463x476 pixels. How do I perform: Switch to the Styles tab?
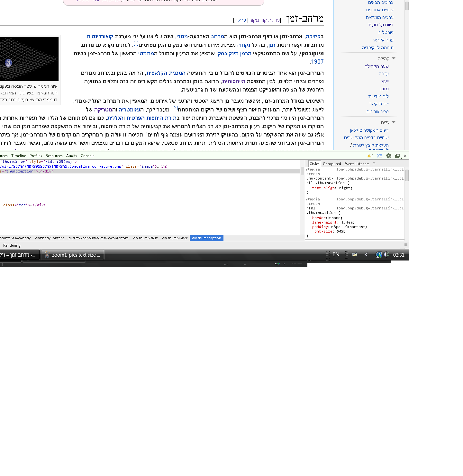pyautogui.click(x=315, y=164)
